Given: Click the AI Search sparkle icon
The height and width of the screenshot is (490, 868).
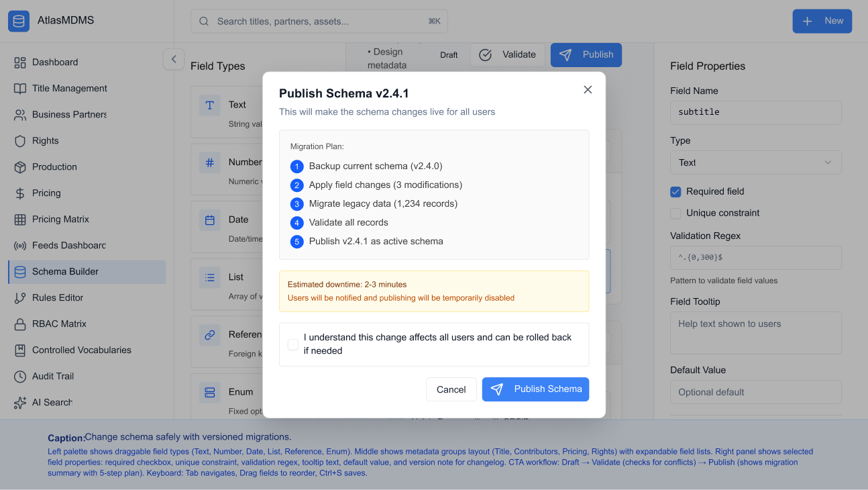Looking at the screenshot, I should 20,403.
